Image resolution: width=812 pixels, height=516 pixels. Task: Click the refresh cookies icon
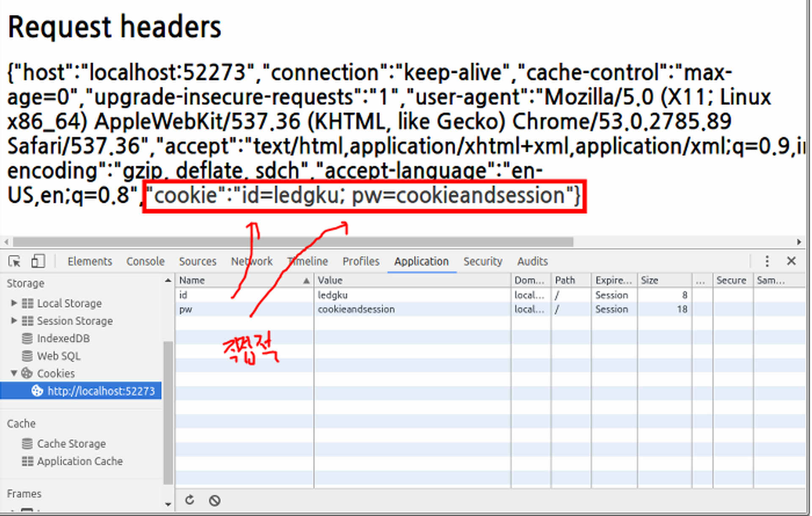(x=190, y=500)
